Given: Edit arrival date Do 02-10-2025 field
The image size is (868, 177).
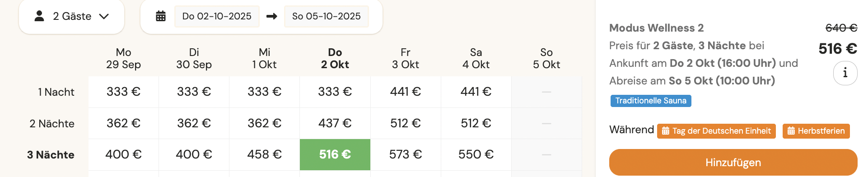Looking at the screenshot, I should coord(217,16).
